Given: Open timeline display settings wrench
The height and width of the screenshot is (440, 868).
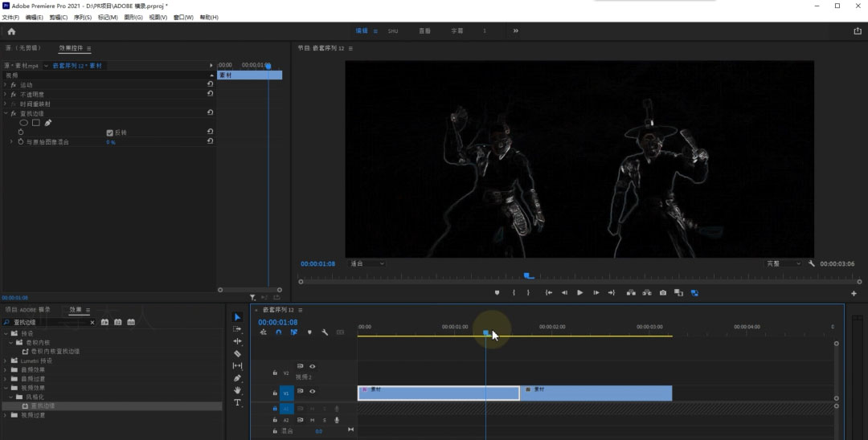Looking at the screenshot, I should pyautogui.click(x=325, y=332).
